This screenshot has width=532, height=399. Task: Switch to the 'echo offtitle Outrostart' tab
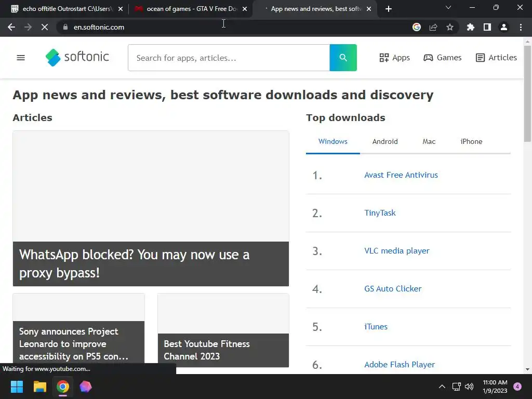click(x=66, y=9)
